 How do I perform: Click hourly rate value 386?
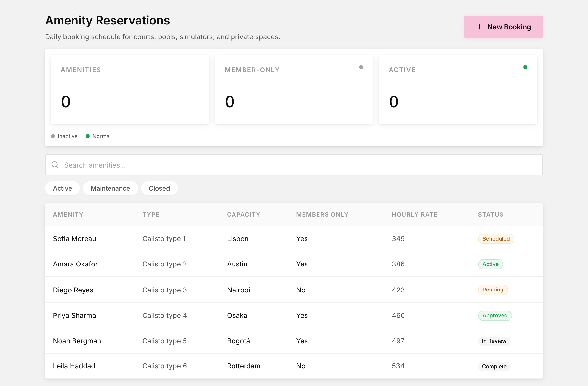pos(398,264)
